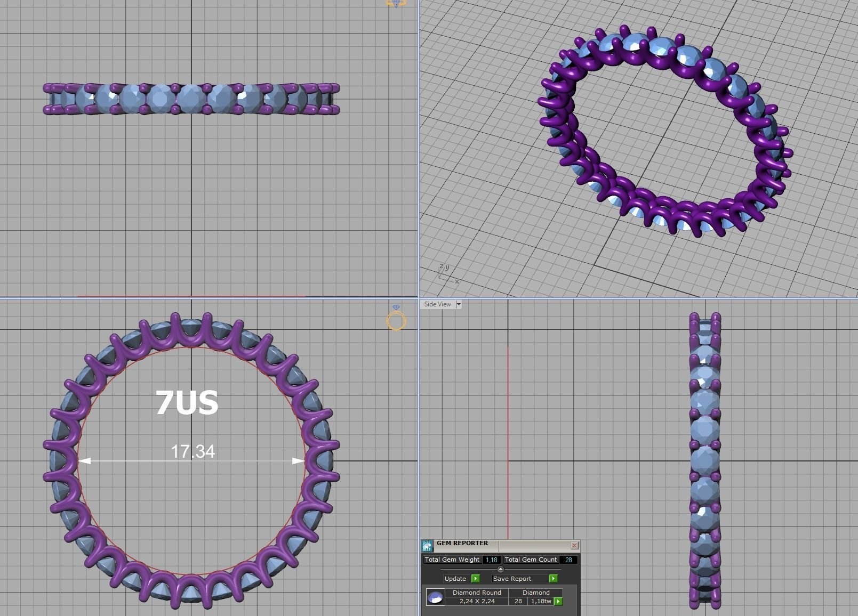Image resolution: width=858 pixels, height=616 pixels.
Task: Click the Gem Reporter title bar
Action: [501, 545]
